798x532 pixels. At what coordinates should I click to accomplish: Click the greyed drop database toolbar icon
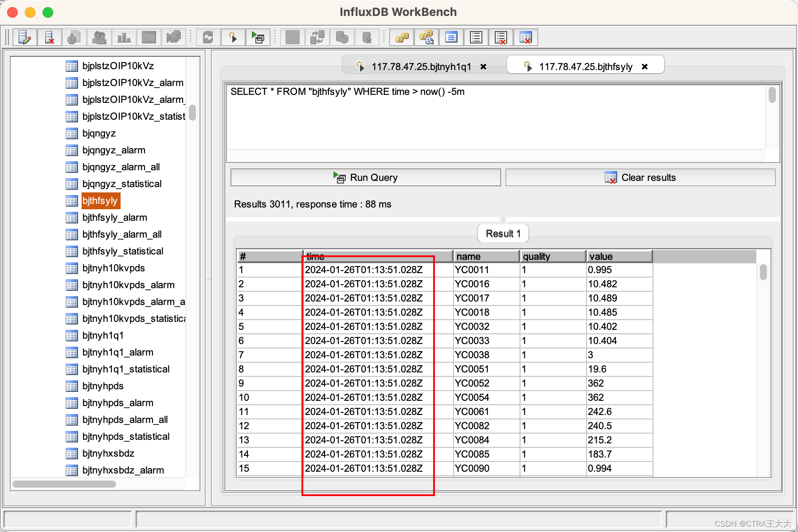coord(367,37)
